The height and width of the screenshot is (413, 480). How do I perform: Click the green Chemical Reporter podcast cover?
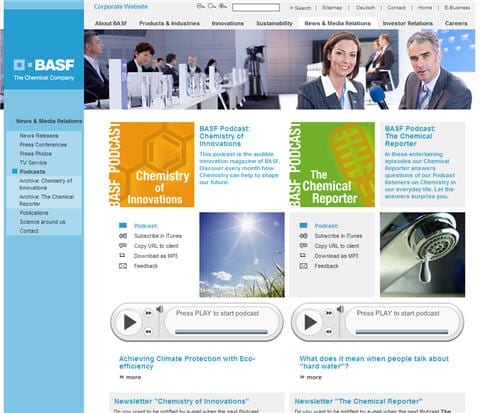click(x=332, y=164)
